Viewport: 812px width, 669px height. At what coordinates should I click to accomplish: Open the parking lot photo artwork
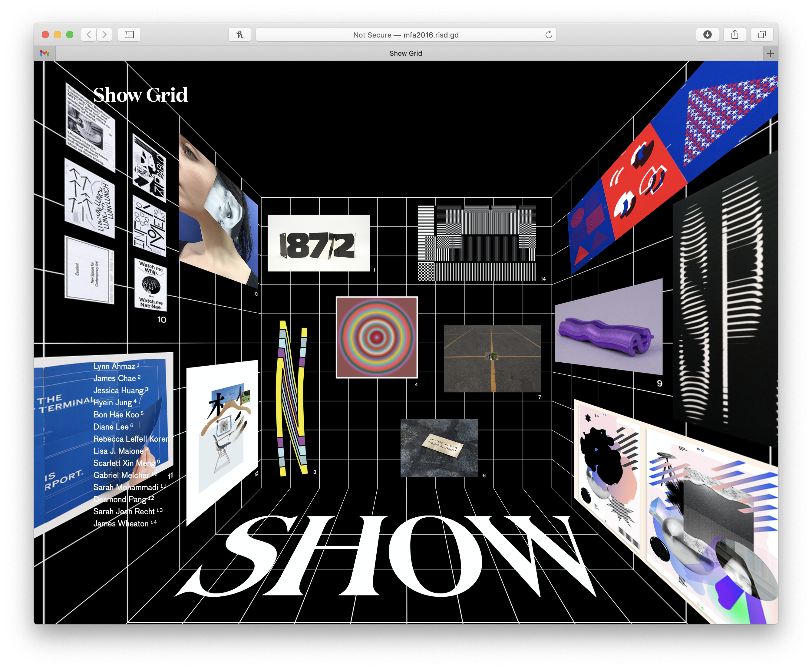[492, 359]
